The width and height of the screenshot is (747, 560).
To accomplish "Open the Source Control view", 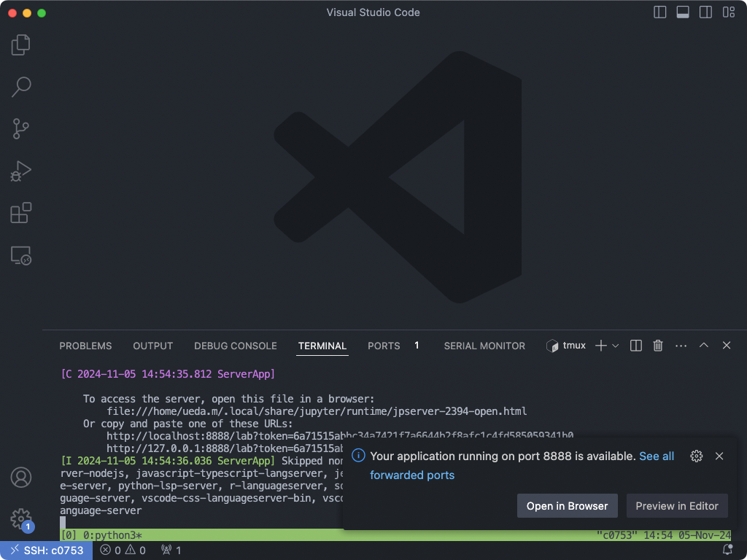I will pyautogui.click(x=20, y=128).
